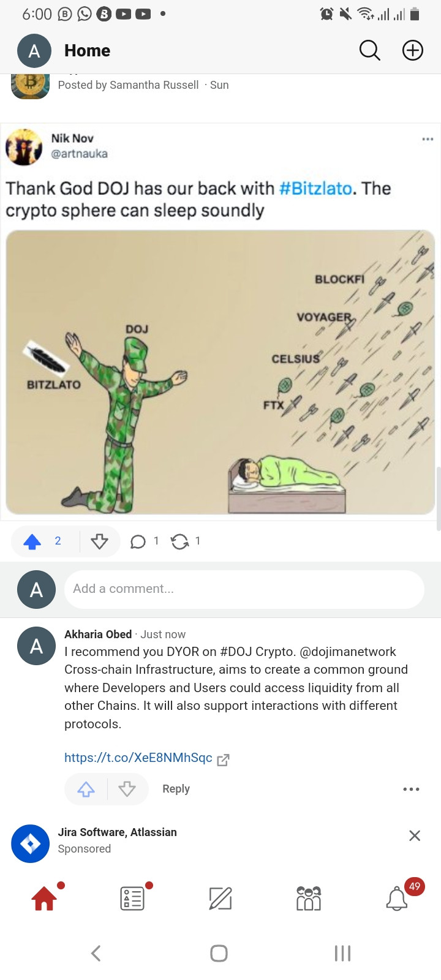
Task: Open the comment's three-dot options menu
Action: [411, 789]
